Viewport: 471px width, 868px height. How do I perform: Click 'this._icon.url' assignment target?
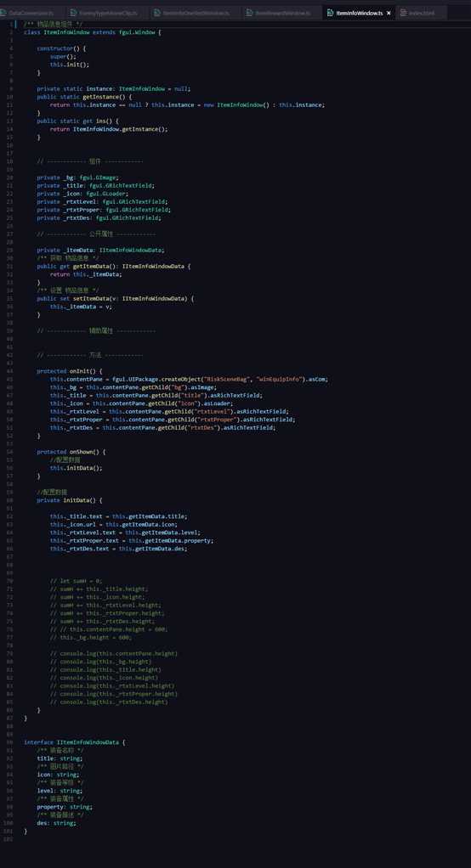(74, 524)
